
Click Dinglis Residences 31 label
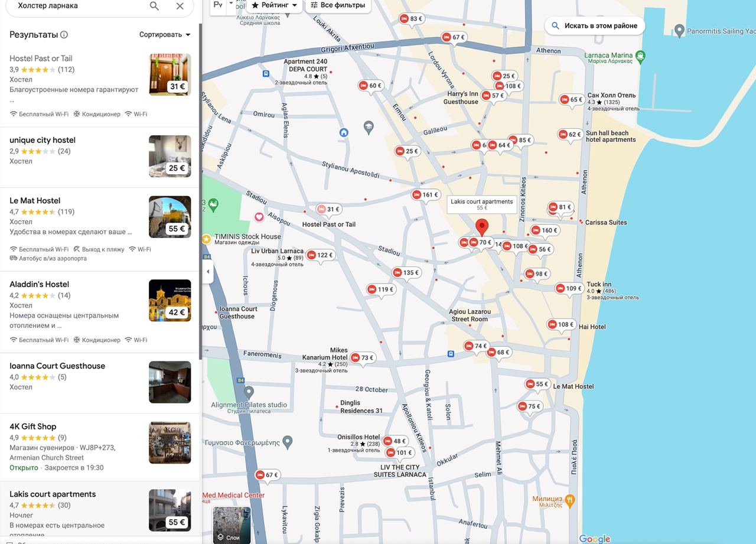pyautogui.click(x=361, y=407)
